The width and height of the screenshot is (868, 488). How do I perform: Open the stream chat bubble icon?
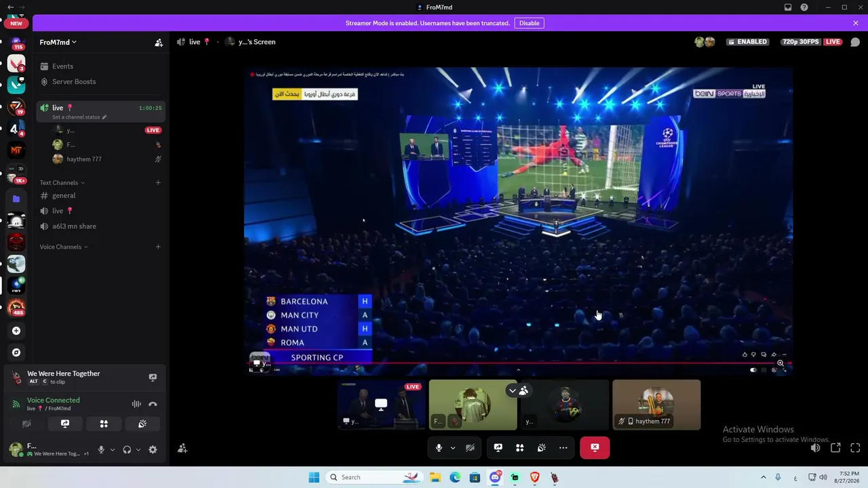pyautogui.click(x=855, y=42)
